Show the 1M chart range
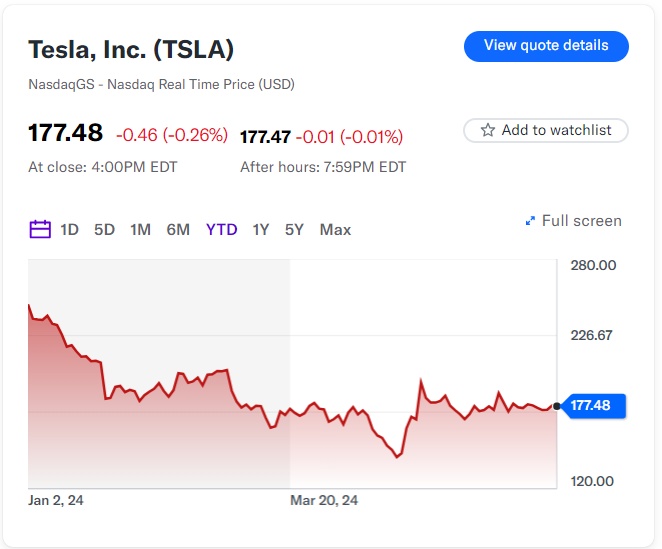 click(x=141, y=230)
